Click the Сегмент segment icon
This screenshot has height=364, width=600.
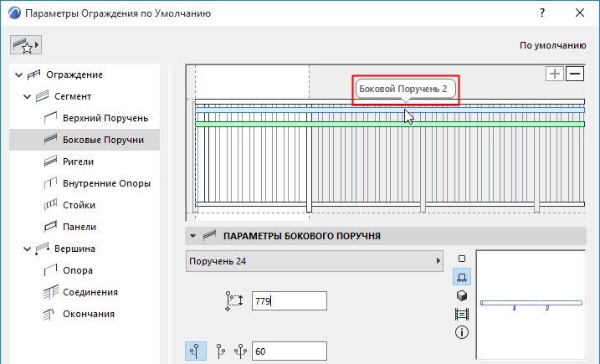pyautogui.click(x=42, y=96)
